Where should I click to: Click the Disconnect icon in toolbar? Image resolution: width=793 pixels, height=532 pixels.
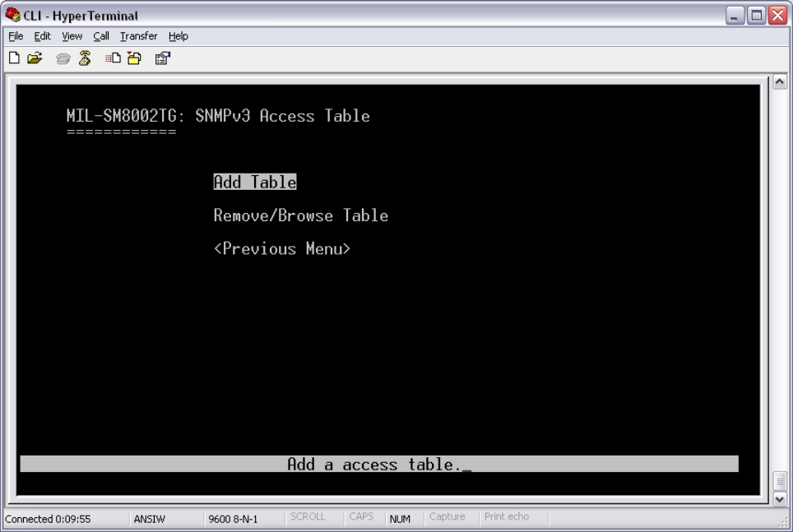(x=85, y=58)
